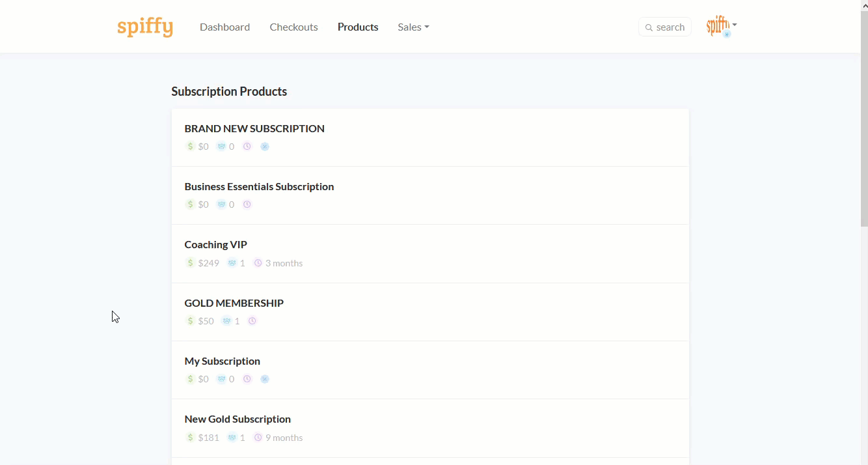
Task: Click the dollar icon beside $249
Action: tap(190, 263)
